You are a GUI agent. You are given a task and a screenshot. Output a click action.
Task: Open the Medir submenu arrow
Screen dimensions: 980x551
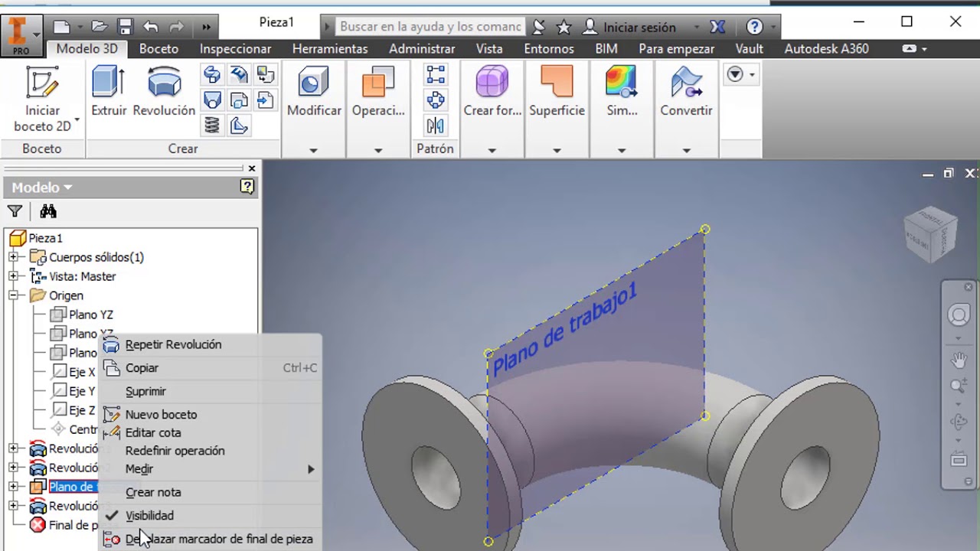pos(311,469)
